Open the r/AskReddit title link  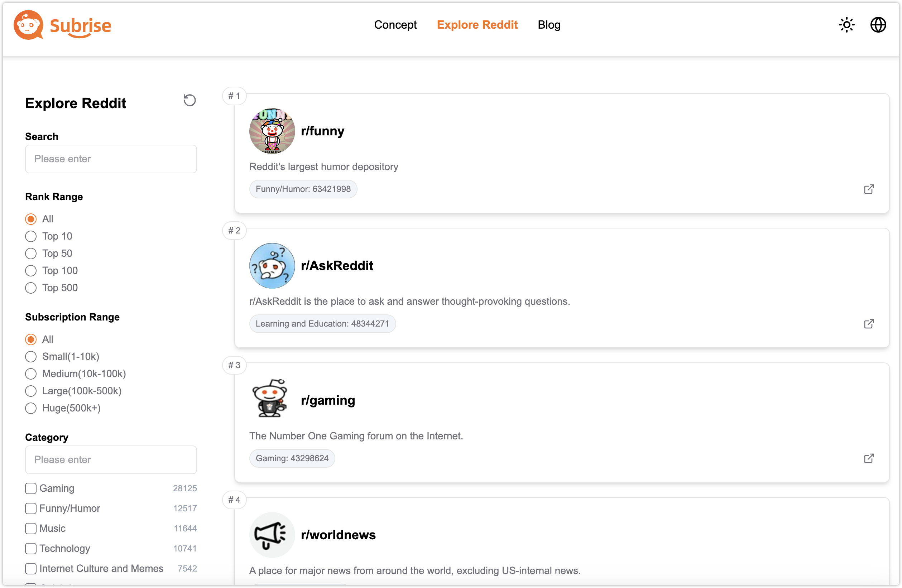pos(337,266)
